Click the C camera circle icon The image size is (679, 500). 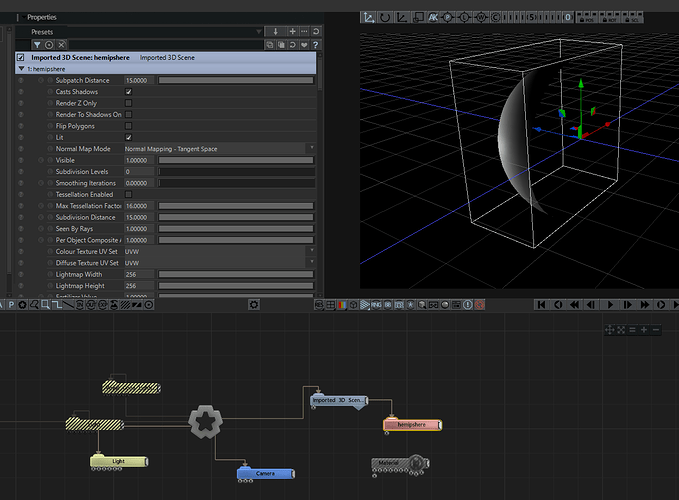point(496,18)
